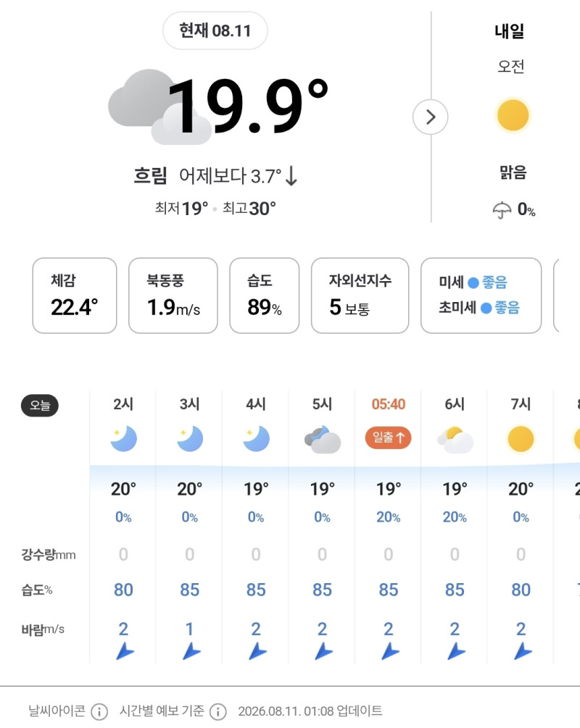Viewport: 580px width, 728px height.
Task: Open the 자외선지수 5 보통 card
Action: [x=360, y=296]
